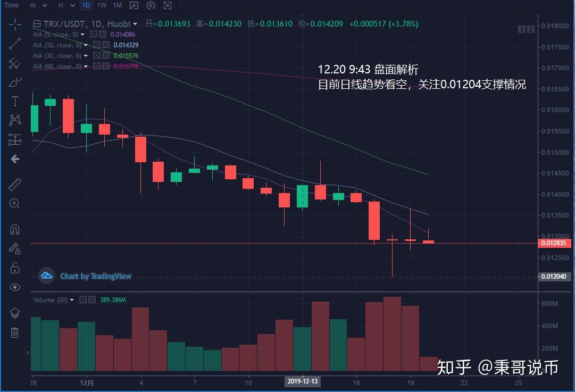Open settings gear for MA (10, close, 0)
Viewport: 575px width, 392px height.
coord(97,45)
